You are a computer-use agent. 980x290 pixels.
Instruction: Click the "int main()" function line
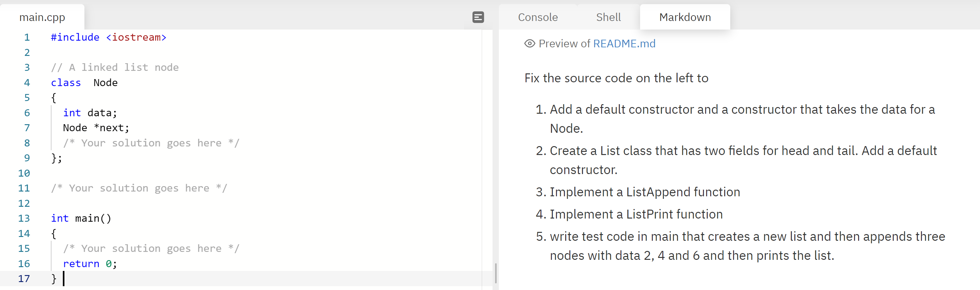coord(81,219)
